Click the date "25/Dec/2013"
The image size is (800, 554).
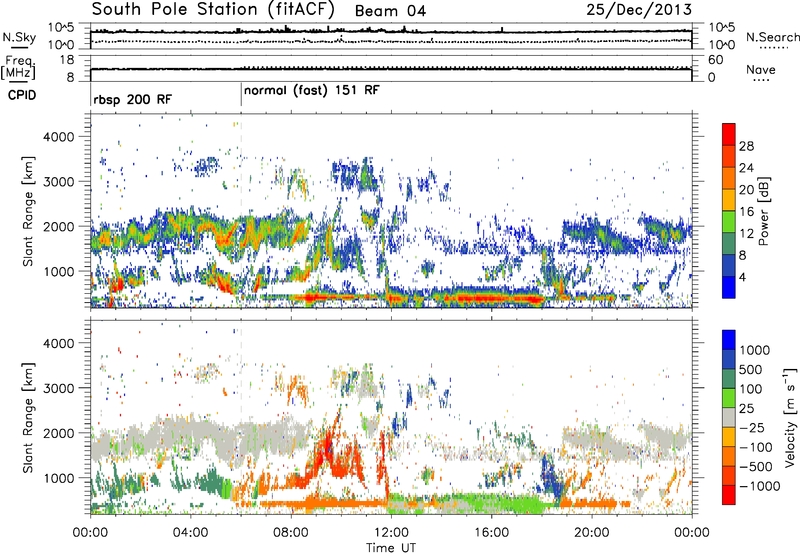click(x=639, y=9)
